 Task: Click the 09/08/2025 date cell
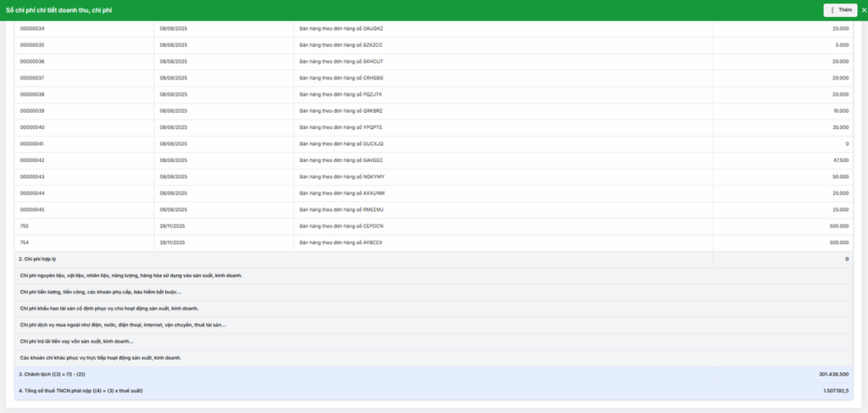172,209
